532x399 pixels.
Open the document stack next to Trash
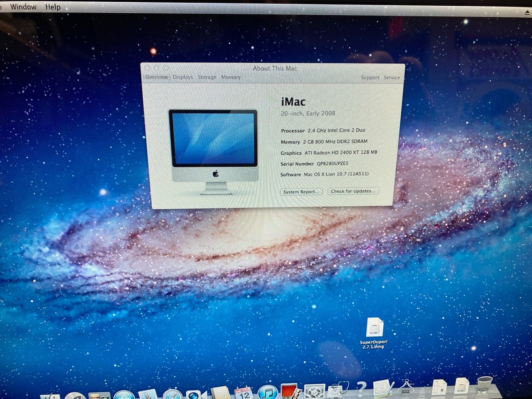point(462,385)
